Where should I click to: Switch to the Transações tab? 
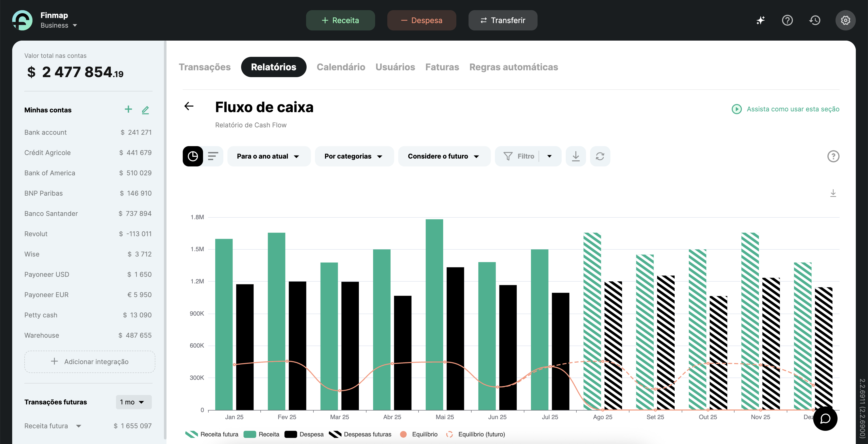click(205, 67)
